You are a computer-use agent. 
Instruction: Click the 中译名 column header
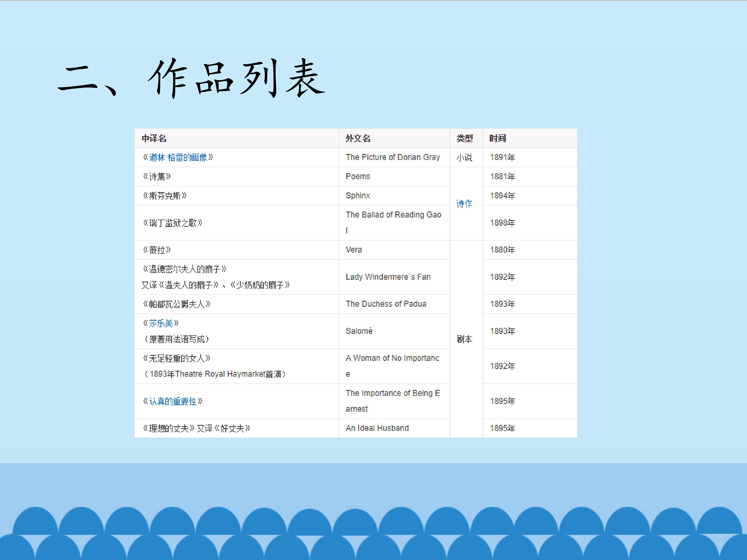[154, 138]
